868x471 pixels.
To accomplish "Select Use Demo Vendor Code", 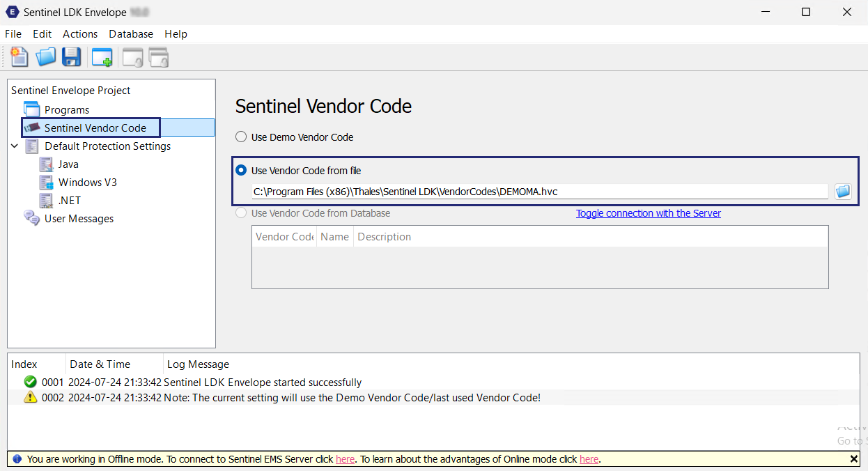I will (240, 137).
